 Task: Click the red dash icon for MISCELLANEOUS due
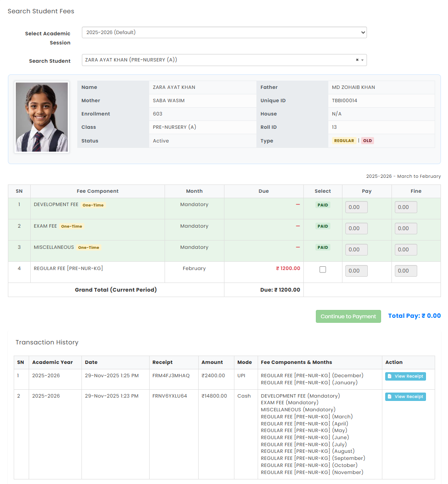coord(297,247)
